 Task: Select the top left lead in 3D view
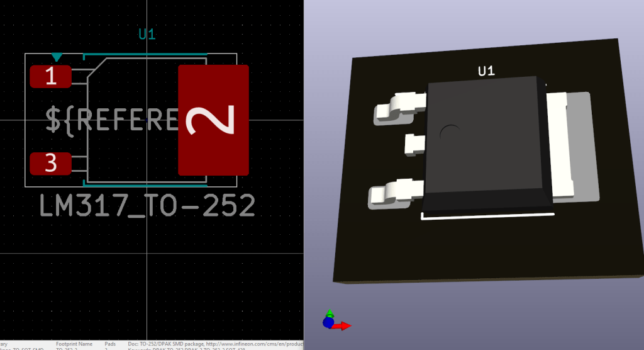399,106
